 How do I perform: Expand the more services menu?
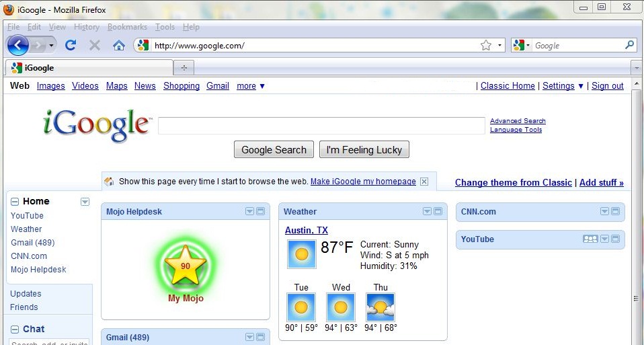[251, 86]
